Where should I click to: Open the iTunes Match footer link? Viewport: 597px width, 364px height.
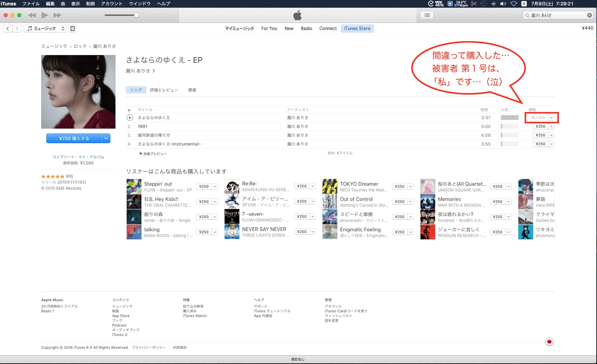coord(195,316)
